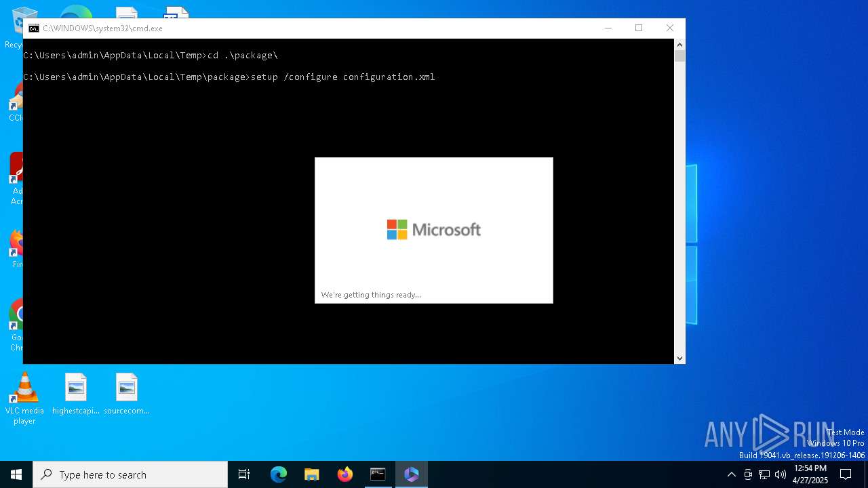Click the cd .\package\ command line
Screen dimensions: 868x488
click(x=151, y=55)
